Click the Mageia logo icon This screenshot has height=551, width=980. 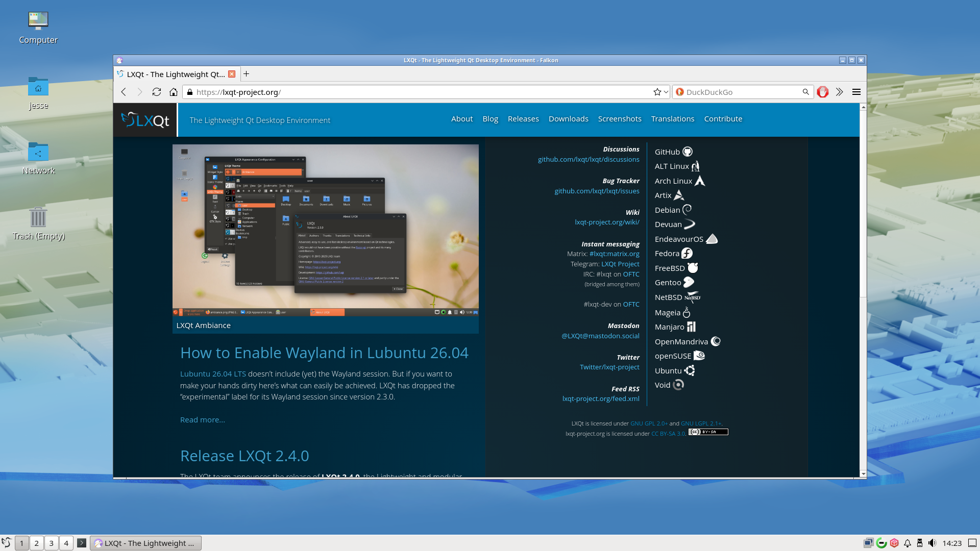pos(687,312)
